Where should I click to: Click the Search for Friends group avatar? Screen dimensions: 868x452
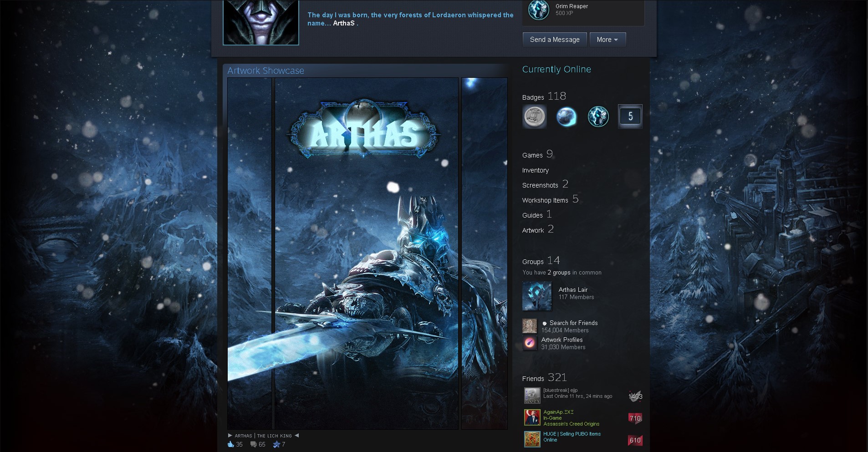530,326
